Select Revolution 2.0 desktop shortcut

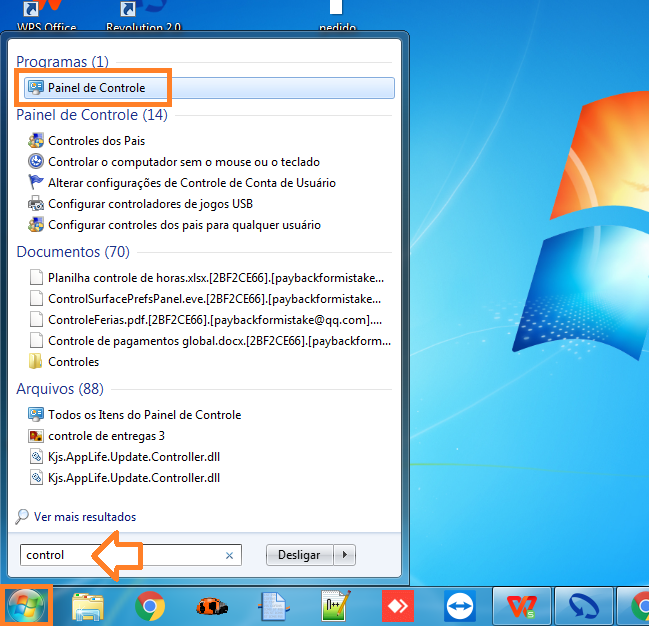click(x=143, y=17)
